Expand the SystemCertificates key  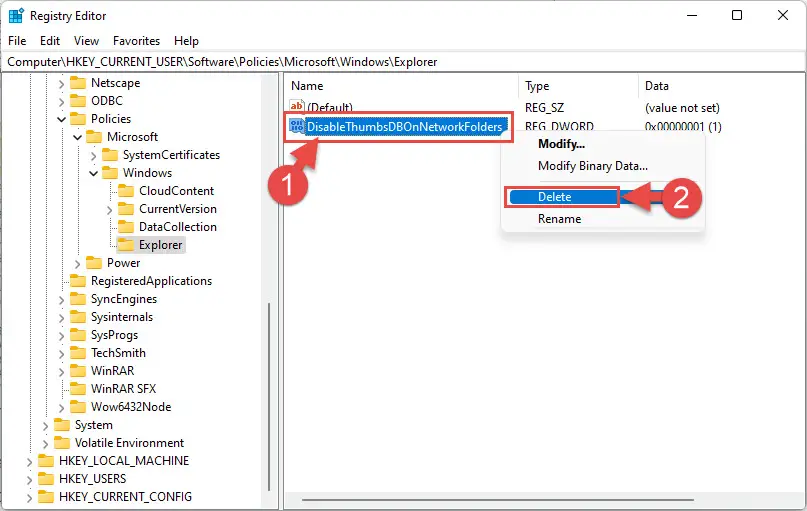[93, 155]
